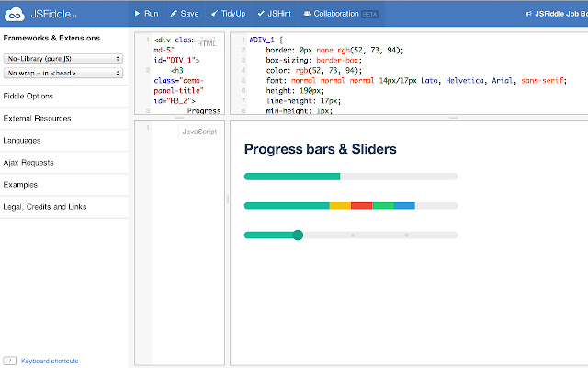This screenshot has width=588, height=368.
Task: Save the current fiddle
Action: tap(185, 14)
